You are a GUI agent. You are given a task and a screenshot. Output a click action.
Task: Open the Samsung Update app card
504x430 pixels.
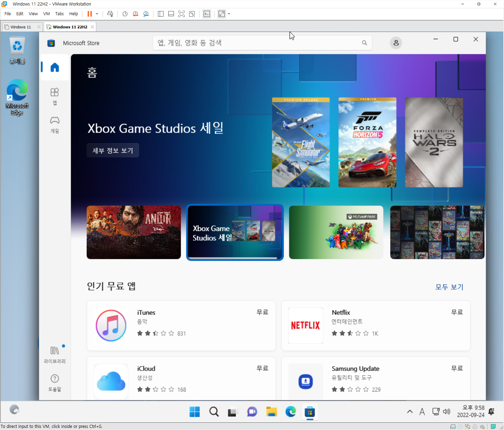pos(376,378)
